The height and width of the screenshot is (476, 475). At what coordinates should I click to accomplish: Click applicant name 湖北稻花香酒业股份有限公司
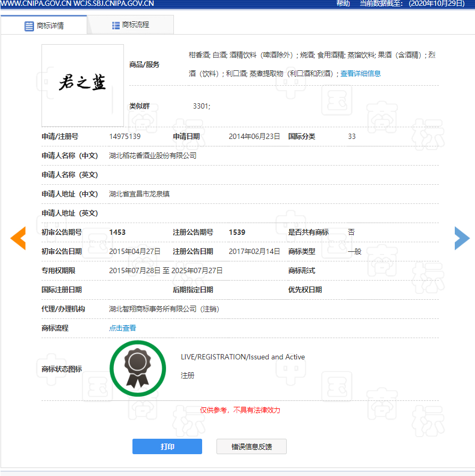[153, 155]
